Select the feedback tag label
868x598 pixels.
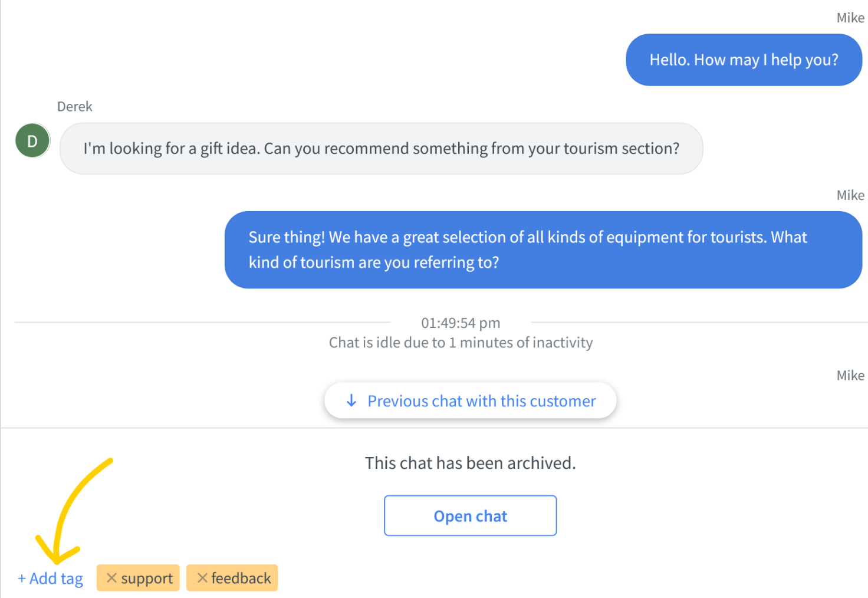[x=241, y=578]
